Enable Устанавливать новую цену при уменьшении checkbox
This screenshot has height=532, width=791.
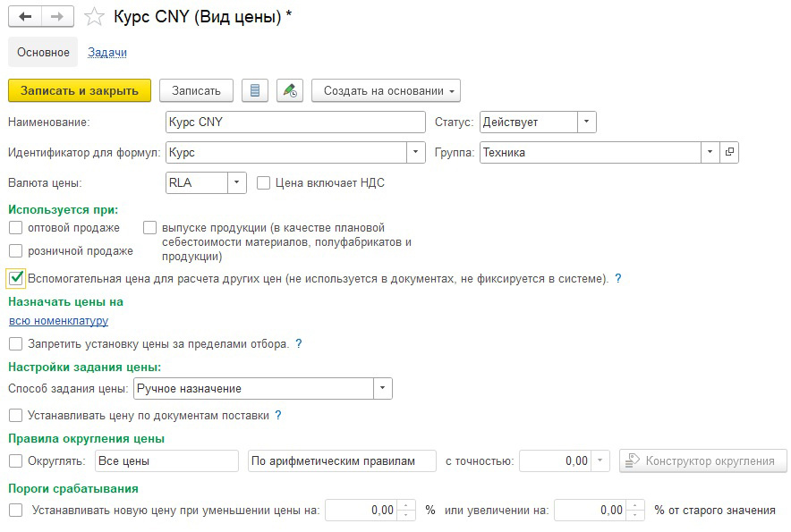point(15,511)
